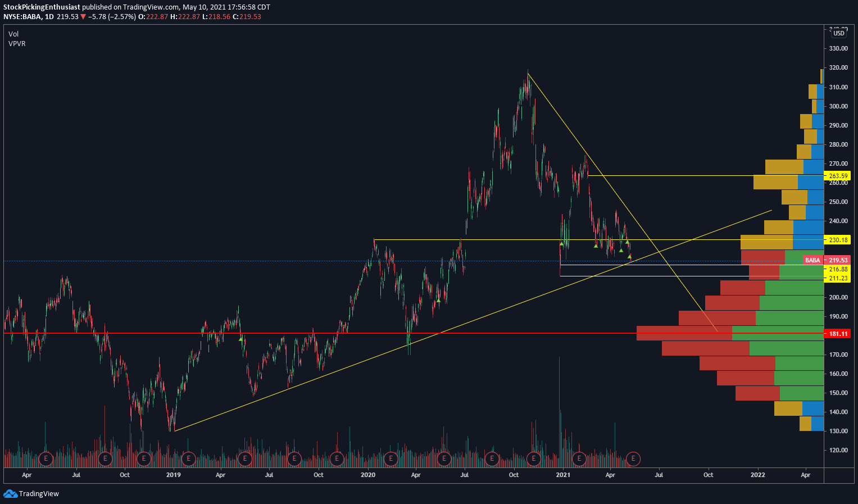Viewport: 858px width, 504px height.
Task: Click the 120.00 price axis label
Action: (x=838, y=450)
